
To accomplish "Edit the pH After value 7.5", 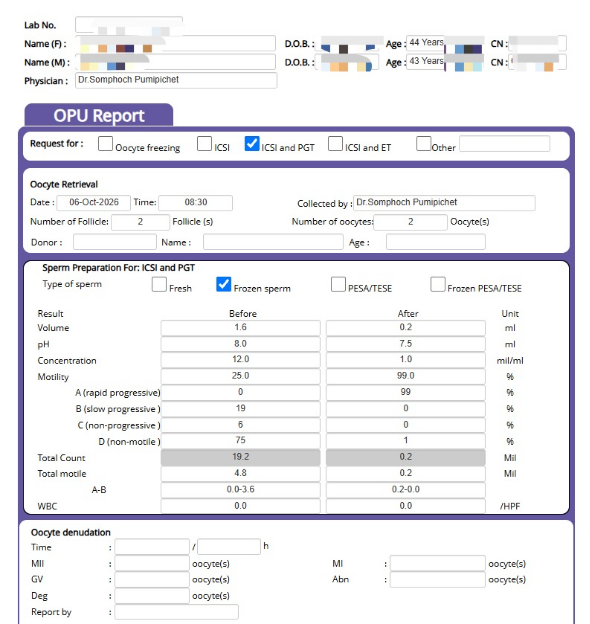I will [x=406, y=344].
